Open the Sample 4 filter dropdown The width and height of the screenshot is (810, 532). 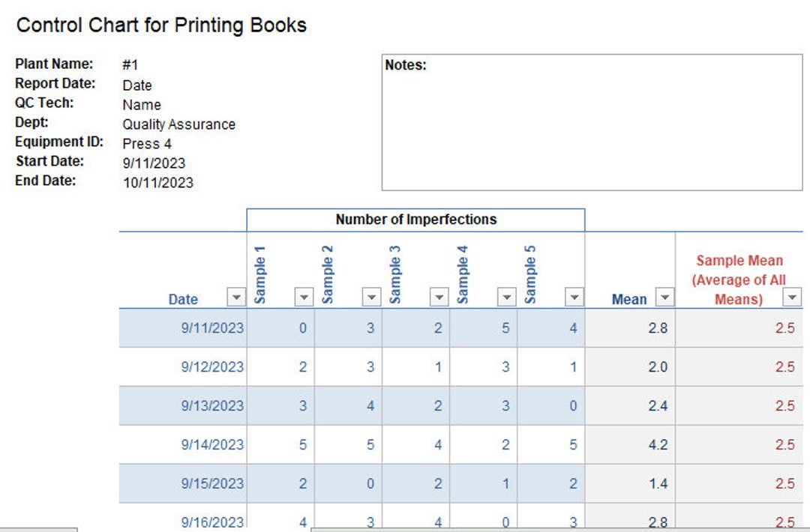505,297
